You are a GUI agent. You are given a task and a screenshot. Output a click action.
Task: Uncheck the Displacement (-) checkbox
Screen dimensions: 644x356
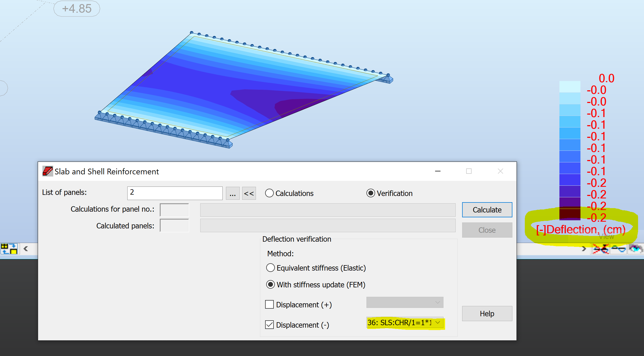click(x=269, y=325)
